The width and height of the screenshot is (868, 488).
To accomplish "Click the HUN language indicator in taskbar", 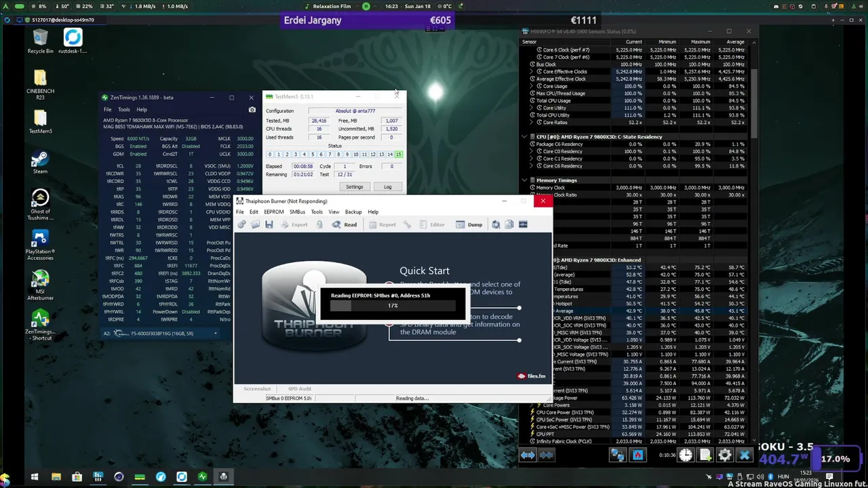I will coord(783,476).
